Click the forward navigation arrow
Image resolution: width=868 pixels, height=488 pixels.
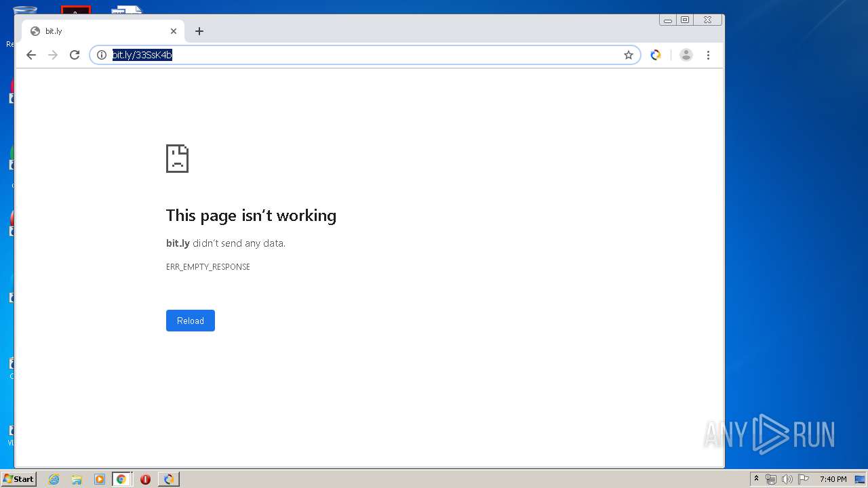(x=53, y=55)
